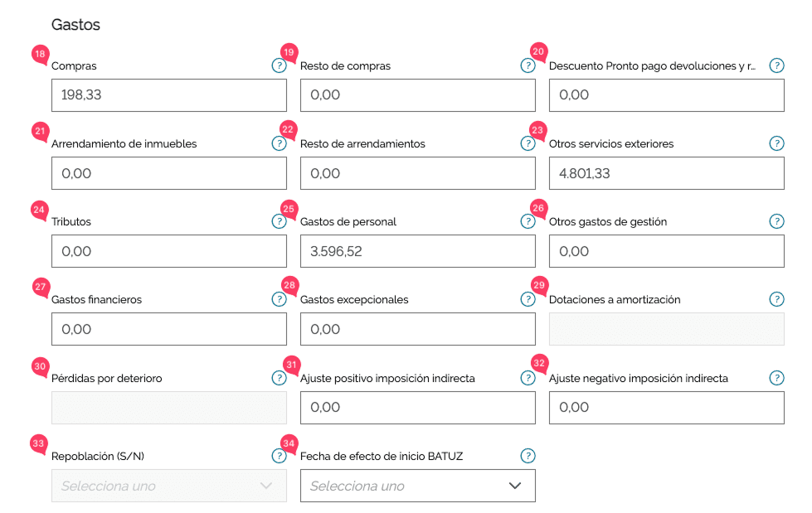Open help for Descuento Pronto pago devoluciones

click(x=776, y=65)
